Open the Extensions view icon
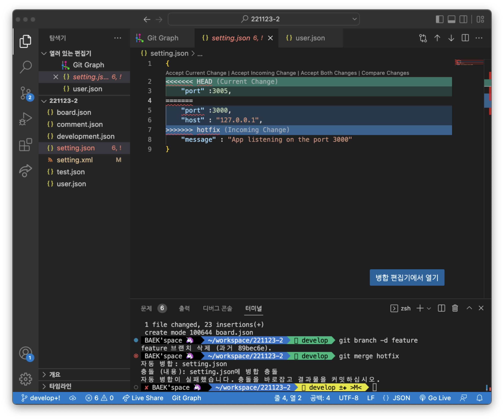The height and width of the screenshot is (420, 504). pyautogui.click(x=25, y=145)
